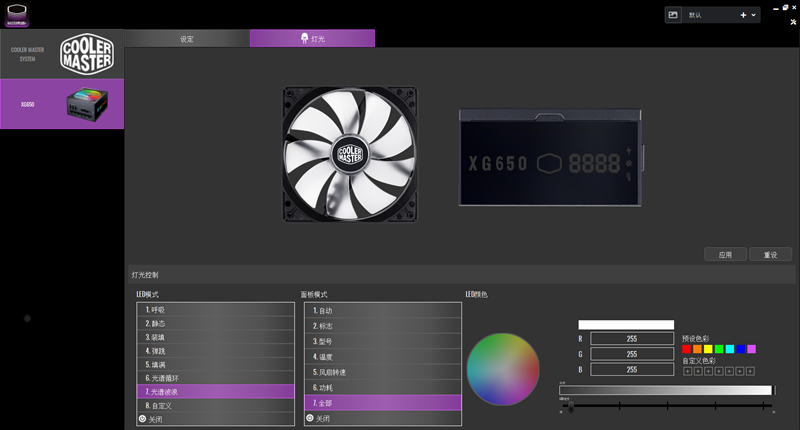This screenshot has width=800, height=430.
Task: Choose the orange preset color swatch
Action: 697,349
